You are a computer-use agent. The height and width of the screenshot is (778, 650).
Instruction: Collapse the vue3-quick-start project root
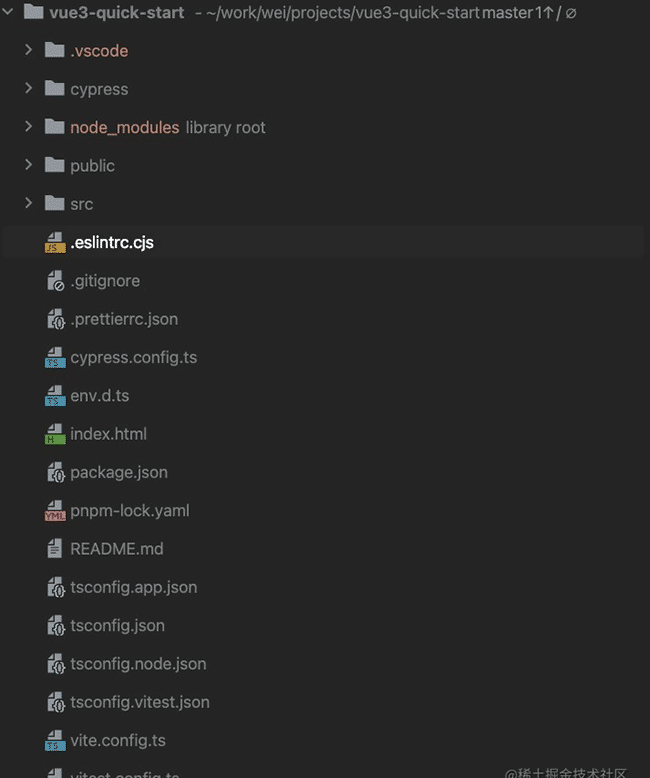tap(9, 13)
